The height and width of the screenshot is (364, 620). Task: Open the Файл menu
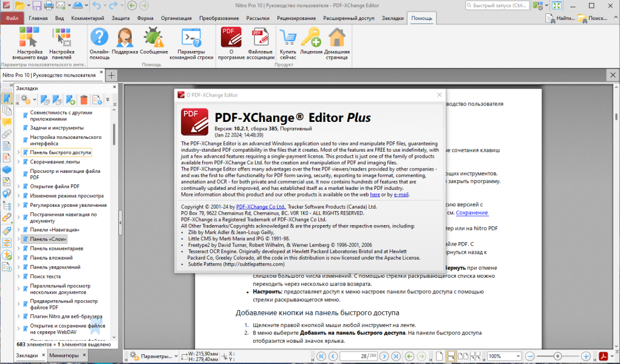[12, 18]
